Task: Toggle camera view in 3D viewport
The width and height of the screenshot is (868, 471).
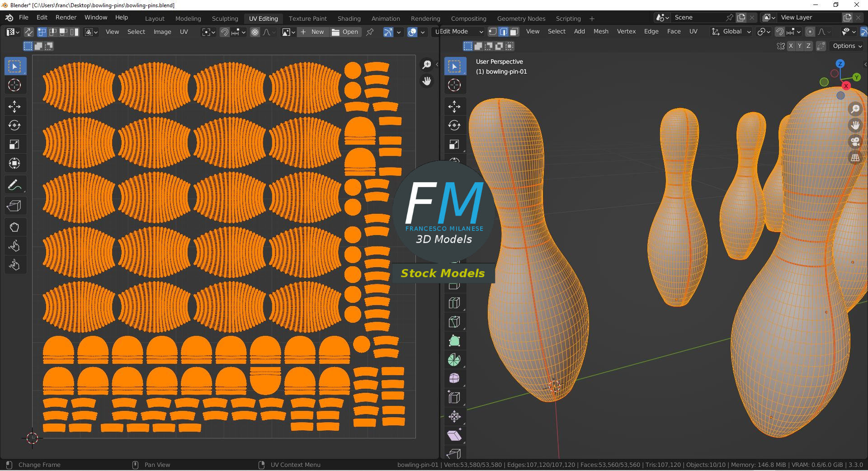Action: [855, 141]
